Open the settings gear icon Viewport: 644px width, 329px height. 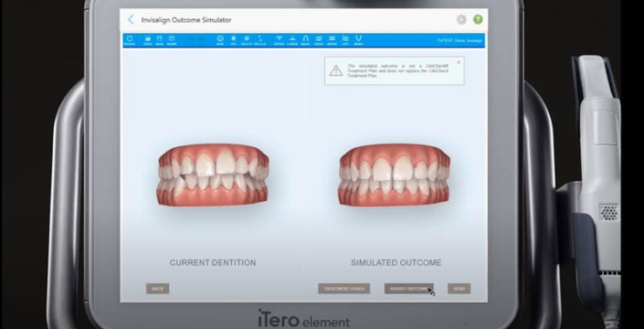pyautogui.click(x=461, y=19)
